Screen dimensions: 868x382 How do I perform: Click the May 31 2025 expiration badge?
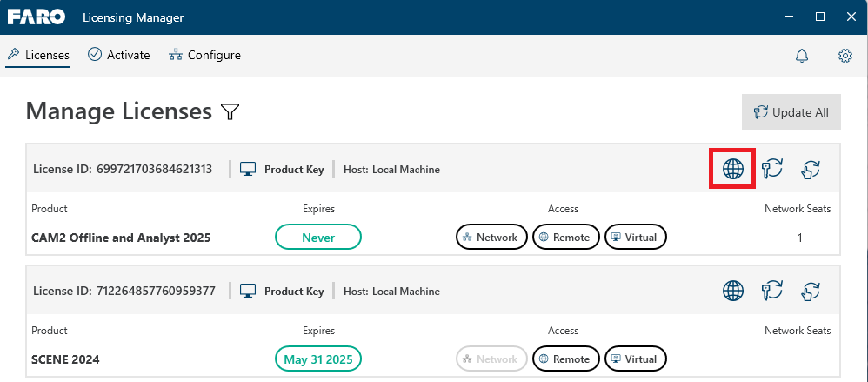[317, 359]
